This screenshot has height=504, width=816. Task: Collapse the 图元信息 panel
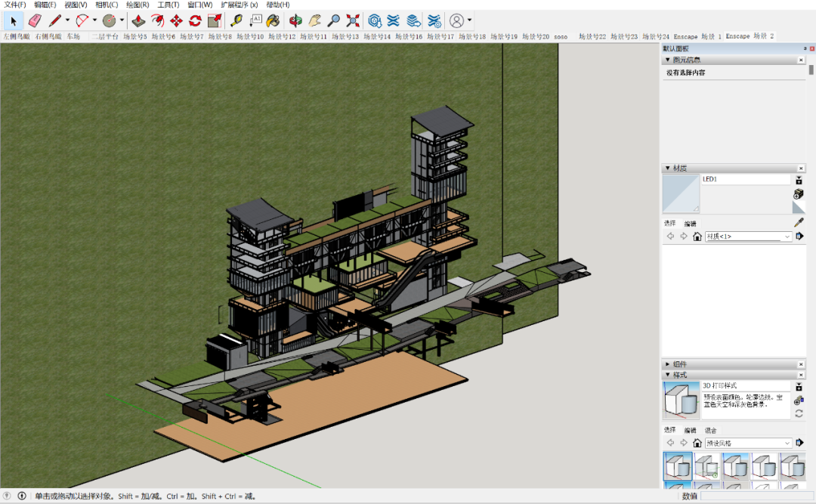click(668, 60)
